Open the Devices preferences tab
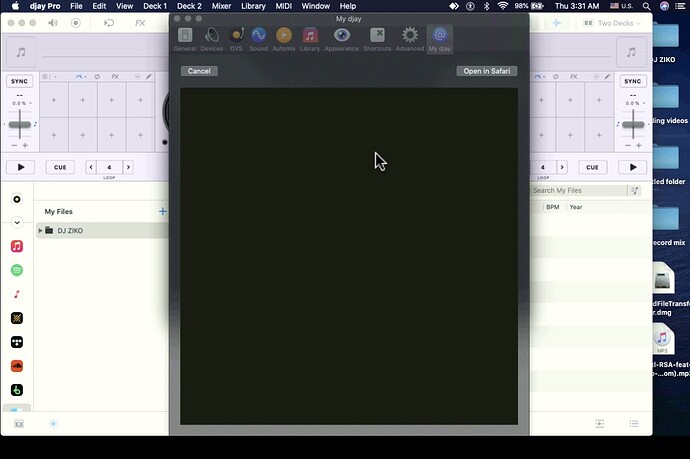The image size is (690, 459). point(212,40)
